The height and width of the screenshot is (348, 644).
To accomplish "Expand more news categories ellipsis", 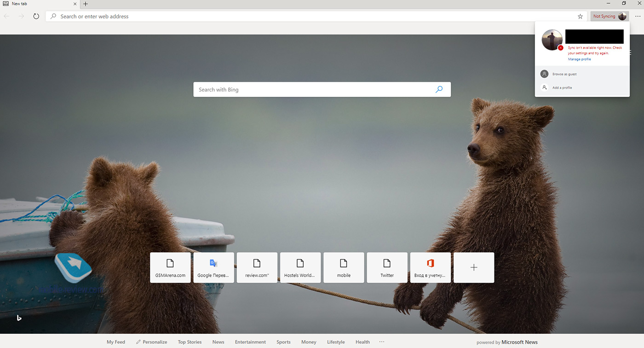I will (x=381, y=342).
